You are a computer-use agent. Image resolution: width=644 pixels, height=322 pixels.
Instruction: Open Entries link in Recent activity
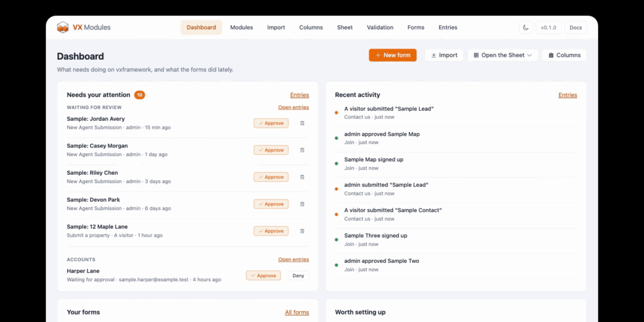pos(568,95)
